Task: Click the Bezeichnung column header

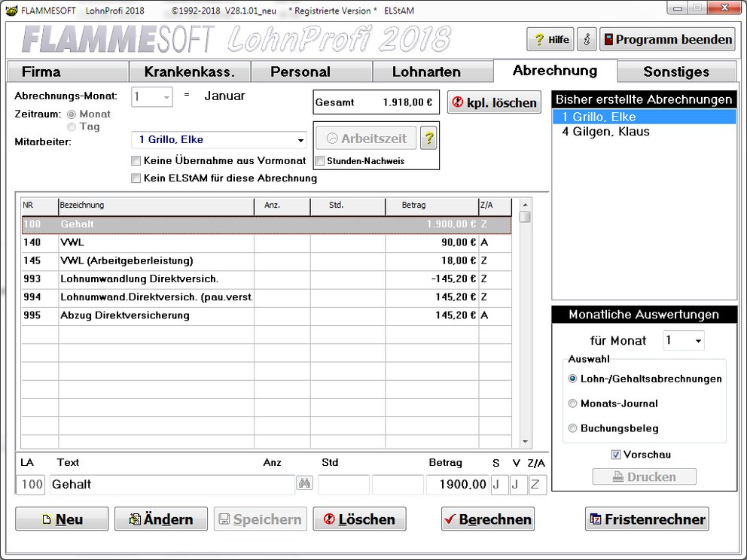Action: coord(157,205)
